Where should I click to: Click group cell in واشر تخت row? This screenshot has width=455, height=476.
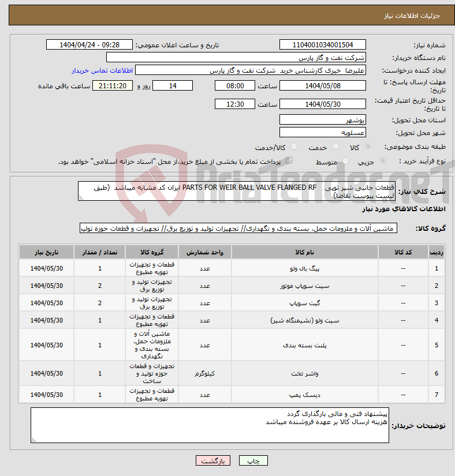pos(152,373)
